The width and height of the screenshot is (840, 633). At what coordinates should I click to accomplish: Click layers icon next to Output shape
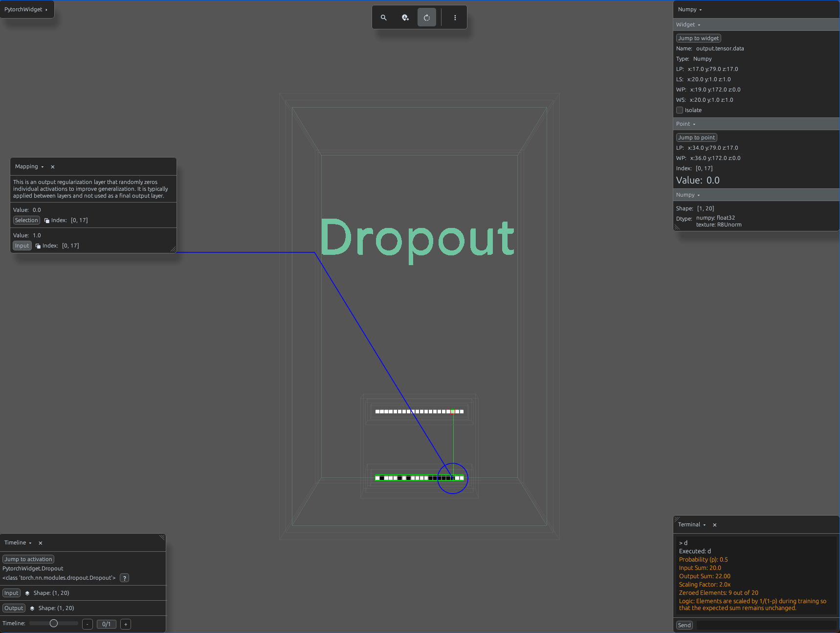point(32,608)
